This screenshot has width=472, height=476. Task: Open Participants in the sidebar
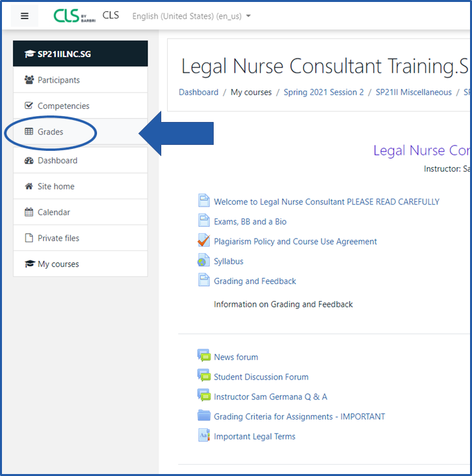(x=58, y=80)
